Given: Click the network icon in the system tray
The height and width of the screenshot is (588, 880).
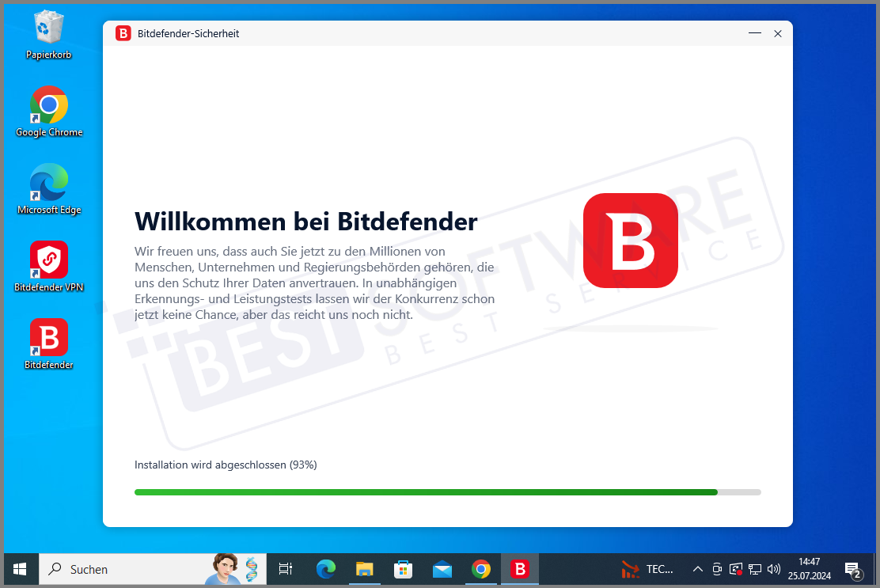Looking at the screenshot, I should [x=754, y=569].
